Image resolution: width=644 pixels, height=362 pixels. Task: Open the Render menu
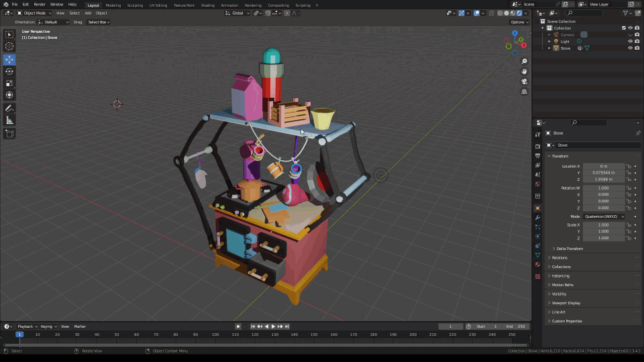click(40, 5)
